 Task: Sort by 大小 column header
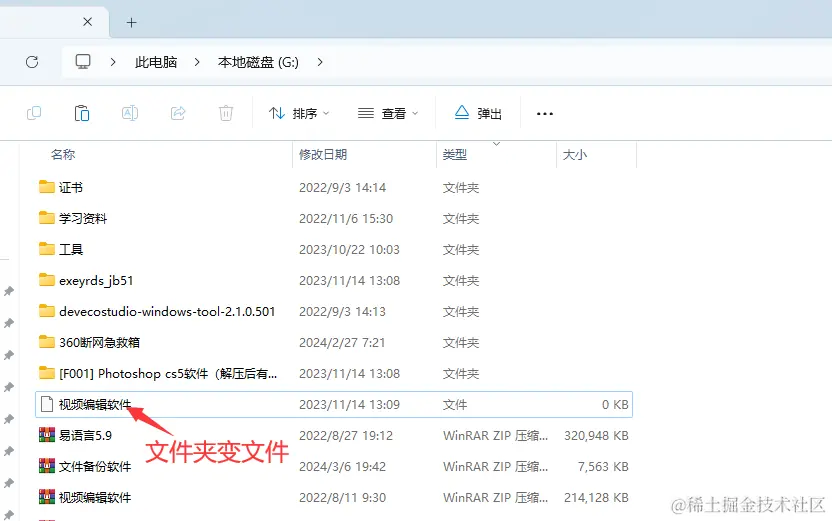(x=575, y=155)
